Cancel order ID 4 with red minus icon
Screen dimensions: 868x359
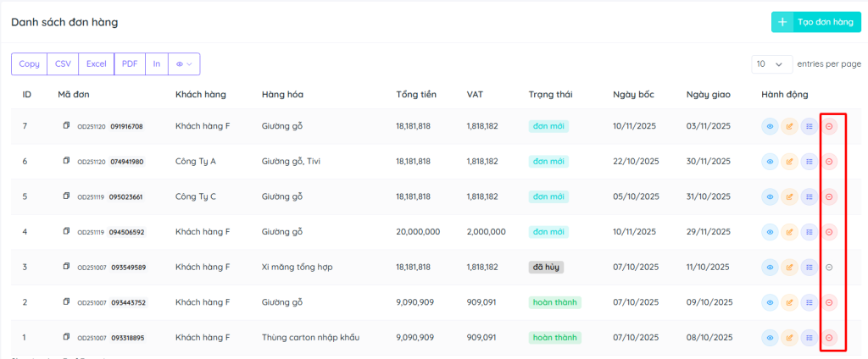coord(829,231)
